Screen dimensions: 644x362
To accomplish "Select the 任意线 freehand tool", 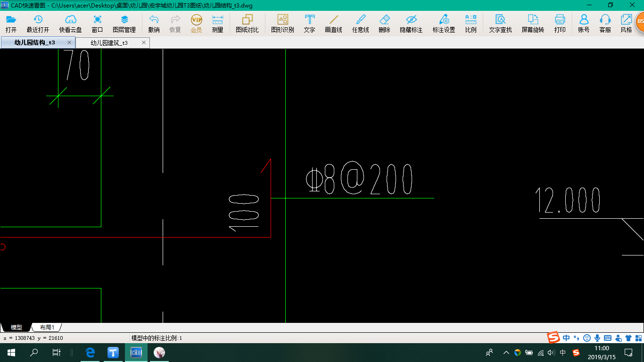I will (361, 24).
